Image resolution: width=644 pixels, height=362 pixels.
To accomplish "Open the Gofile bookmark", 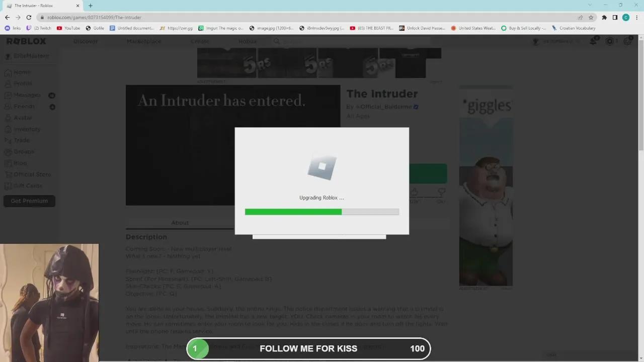I will (x=95, y=28).
